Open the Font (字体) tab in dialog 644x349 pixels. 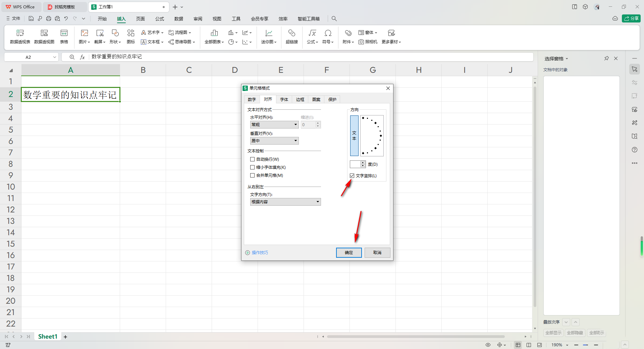coord(284,100)
